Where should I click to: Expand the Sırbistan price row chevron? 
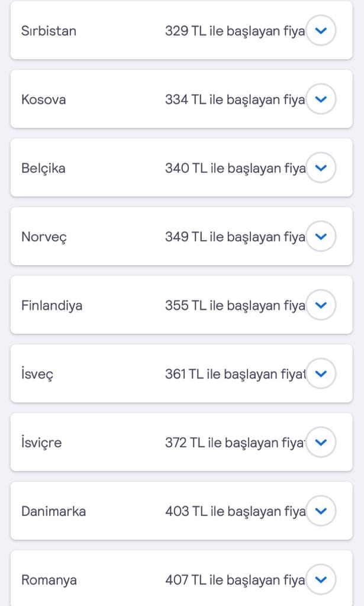[x=321, y=30]
